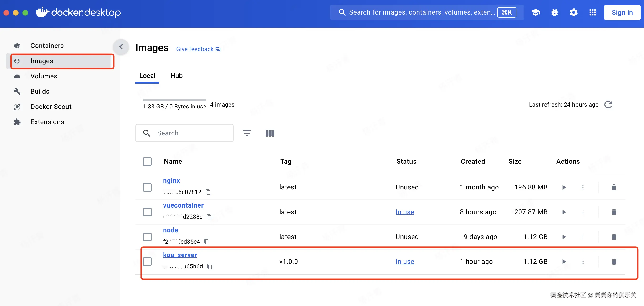
Task: Click the Size column header
Action: coord(515,162)
